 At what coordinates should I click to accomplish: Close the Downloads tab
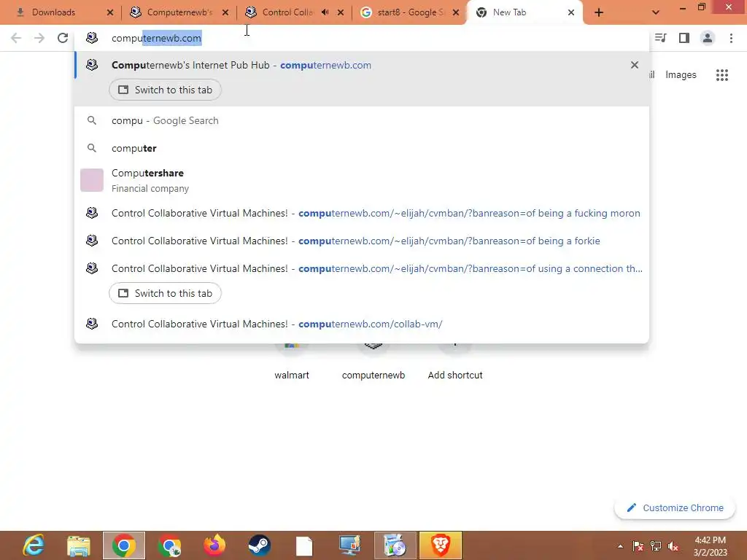click(110, 12)
